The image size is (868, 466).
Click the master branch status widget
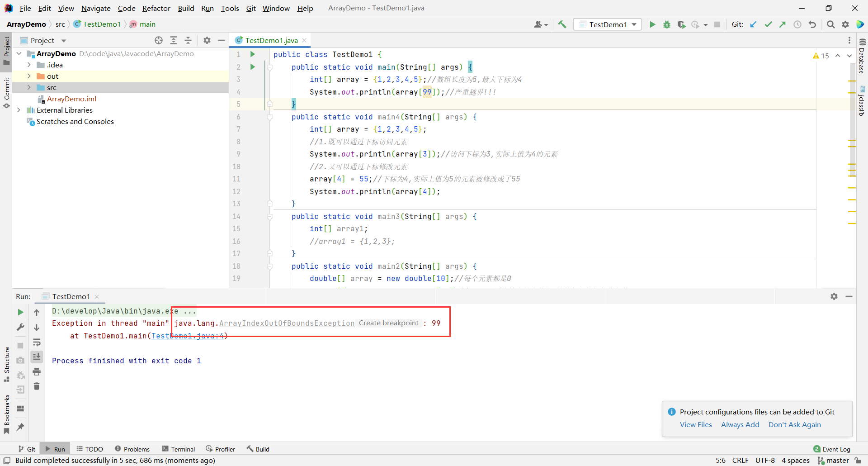pyautogui.click(x=833, y=460)
